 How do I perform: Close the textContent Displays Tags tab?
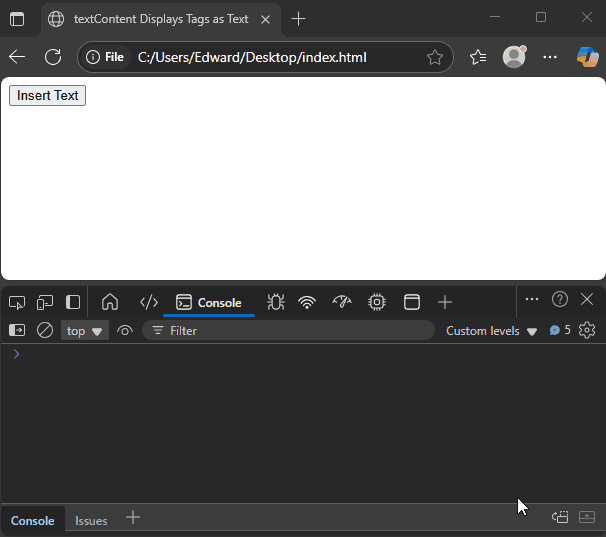pyautogui.click(x=266, y=19)
